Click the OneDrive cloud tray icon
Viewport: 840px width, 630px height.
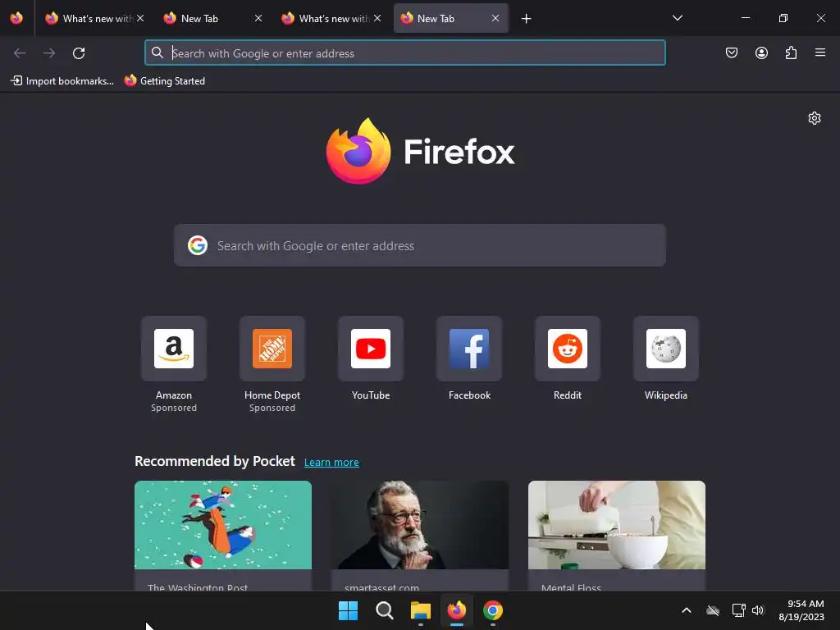click(713, 610)
